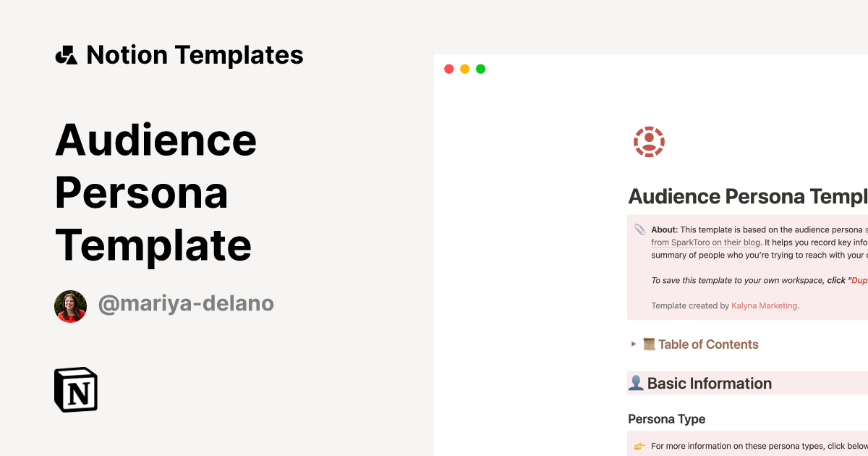Click the pointing hand icon in persona callout
The image size is (868, 456).
(x=639, y=446)
